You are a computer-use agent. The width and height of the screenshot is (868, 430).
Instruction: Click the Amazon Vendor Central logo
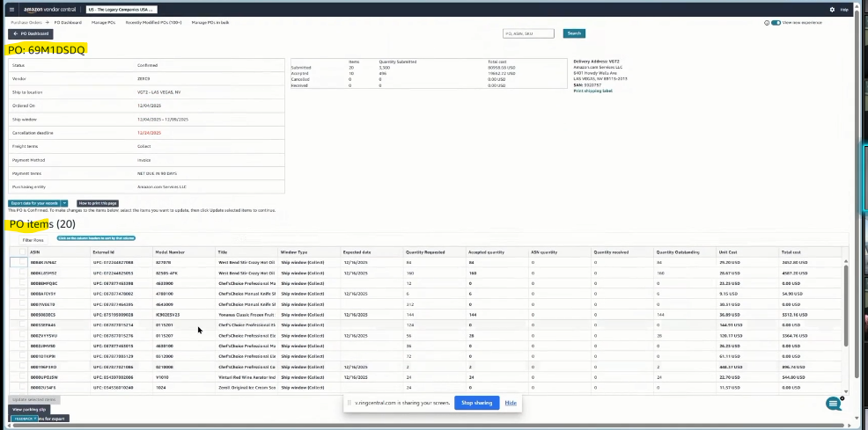(50, 10)
